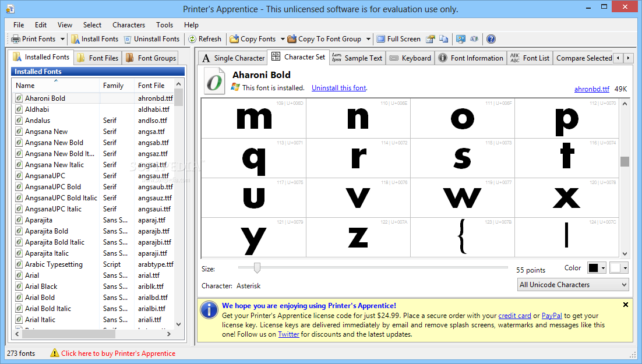Sort by the Font File column header
Image resolution: width=642 pixels, height=364 pixels.
click(154, 85)
